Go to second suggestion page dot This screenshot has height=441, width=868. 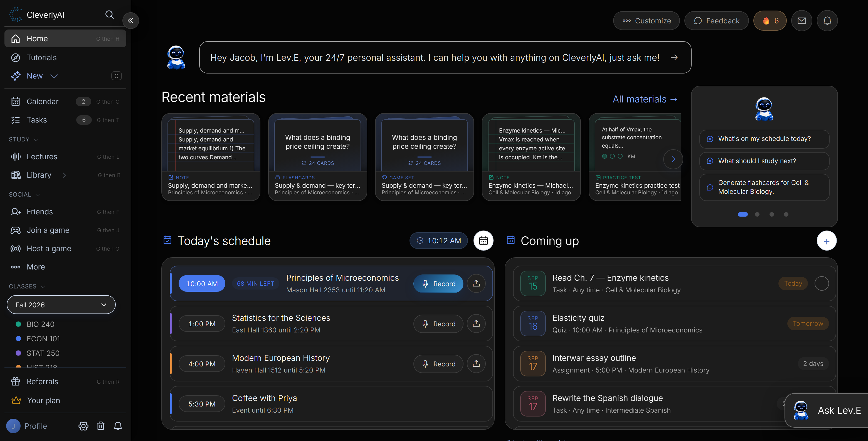(757, 214)
